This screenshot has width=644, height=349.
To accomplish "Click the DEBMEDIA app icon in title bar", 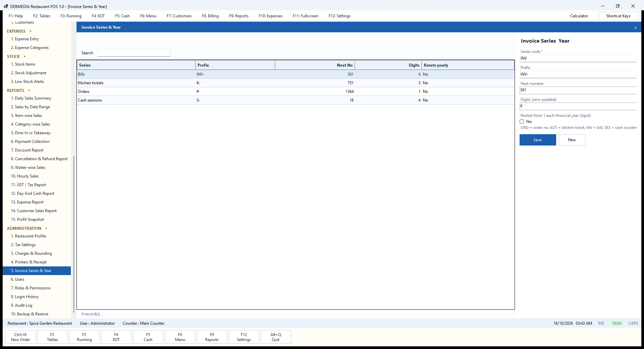I will [x=6, y=6].
